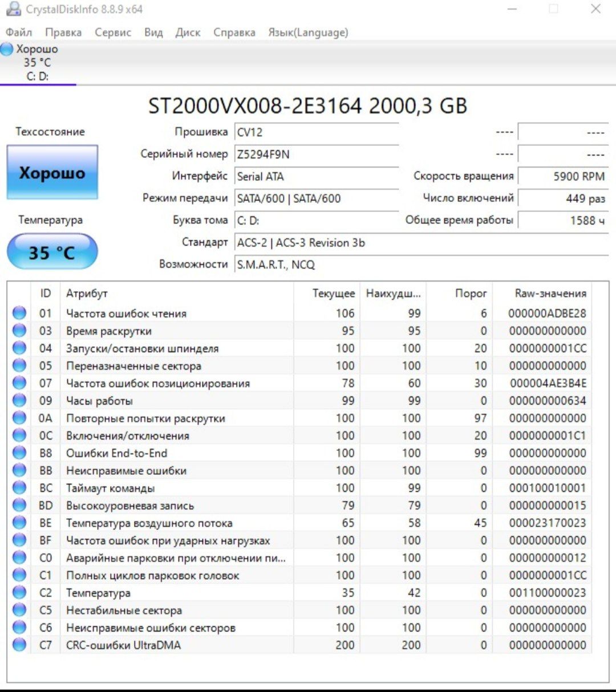Click status orb for BE Температура воздушного потока
The image size is (616, 692).
coord(19,523)
